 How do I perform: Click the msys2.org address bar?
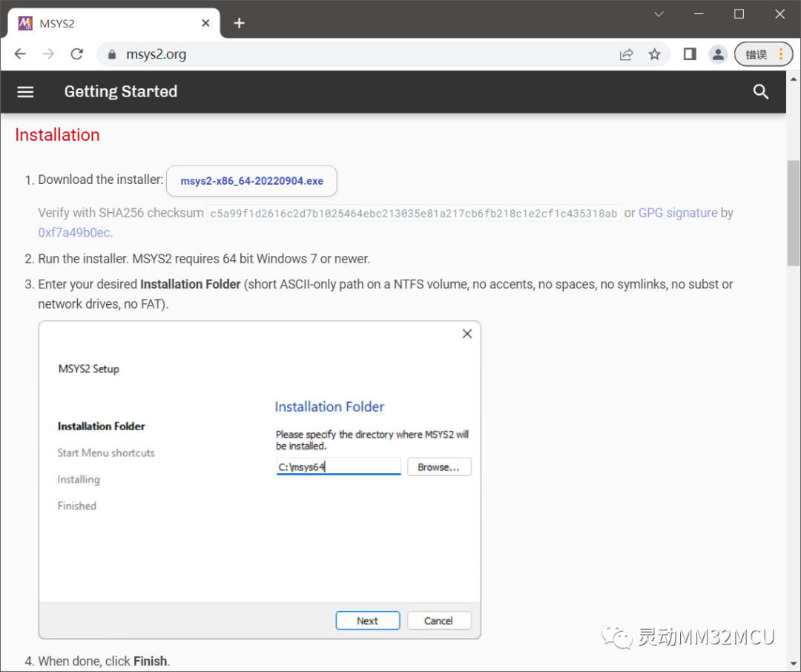coord(356,54)
